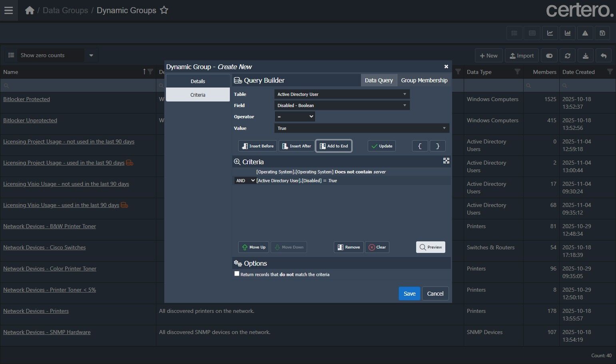This screenshot has width=616, height=364.
Task: Open the list view toolbar icon
Action: click(x=514, y=33)
